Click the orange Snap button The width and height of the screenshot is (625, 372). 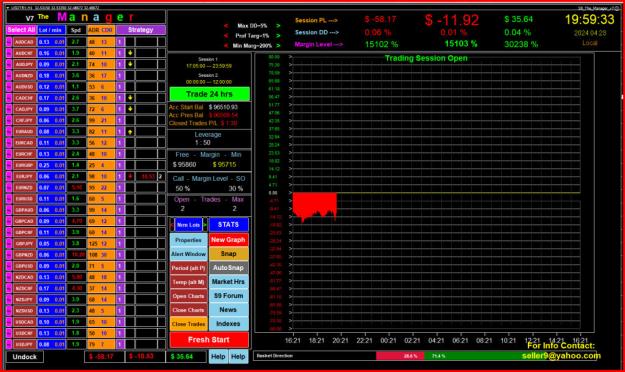click(228, 254)
